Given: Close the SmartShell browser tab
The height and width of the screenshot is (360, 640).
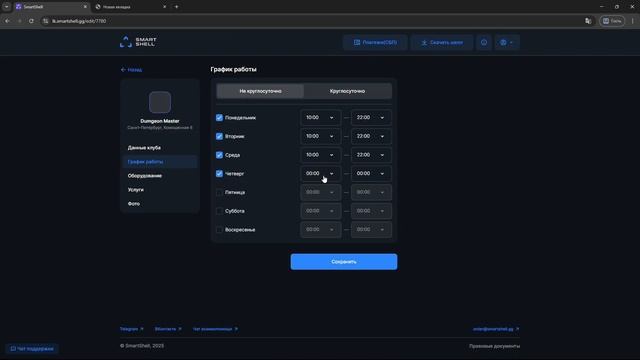Looking at the screenshot, I should click(85, 7).
